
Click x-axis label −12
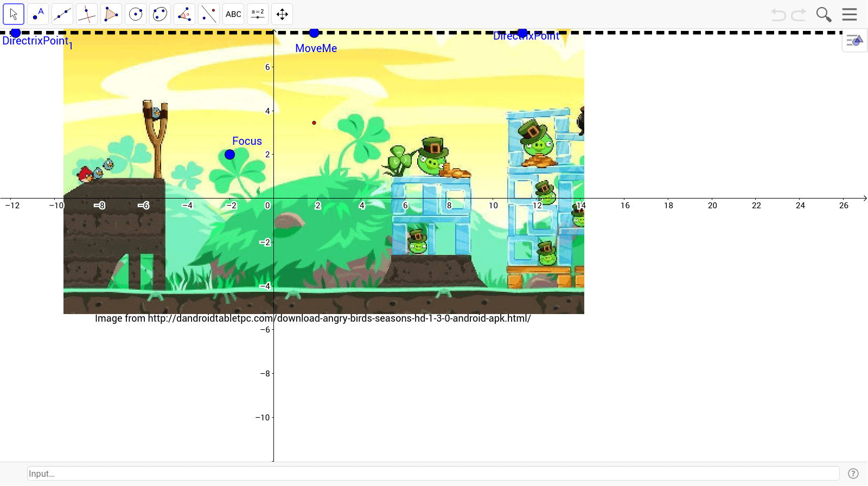[12, 206]
